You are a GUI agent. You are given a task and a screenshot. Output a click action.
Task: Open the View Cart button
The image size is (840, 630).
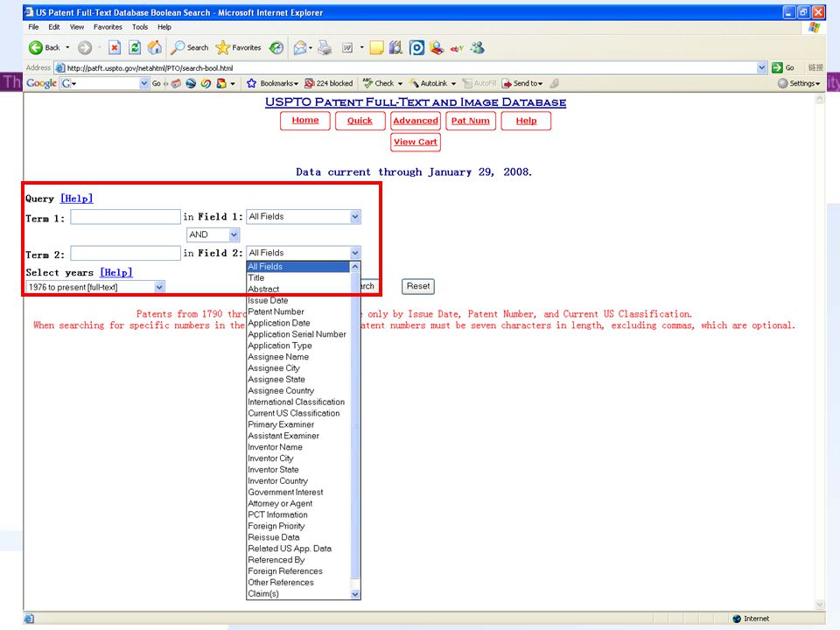click(x=415, y=142)
